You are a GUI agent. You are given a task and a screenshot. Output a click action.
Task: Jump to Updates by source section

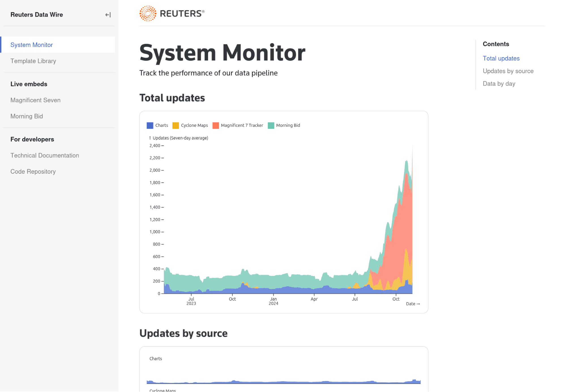click(x=508, y=71)
